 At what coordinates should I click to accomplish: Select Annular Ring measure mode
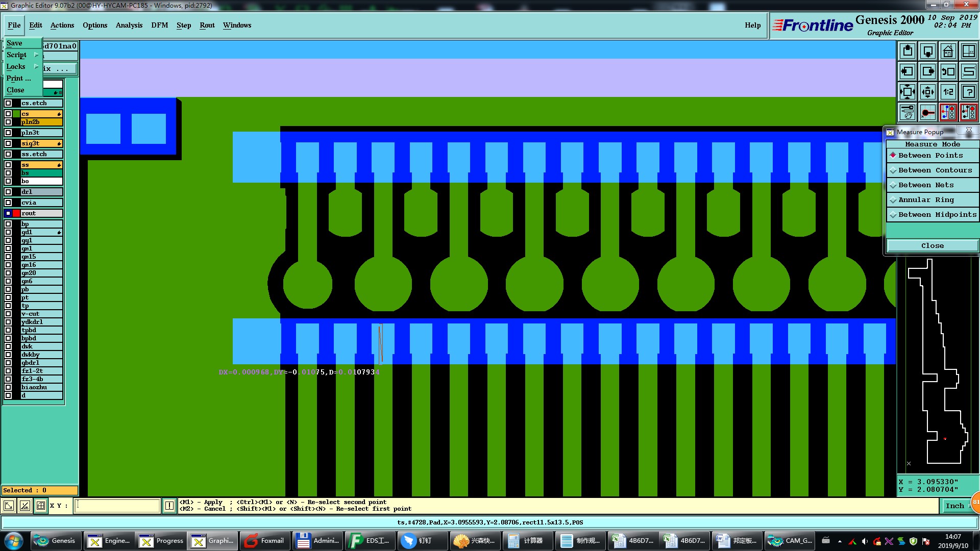pyautogui.click(x=926, y=200)
